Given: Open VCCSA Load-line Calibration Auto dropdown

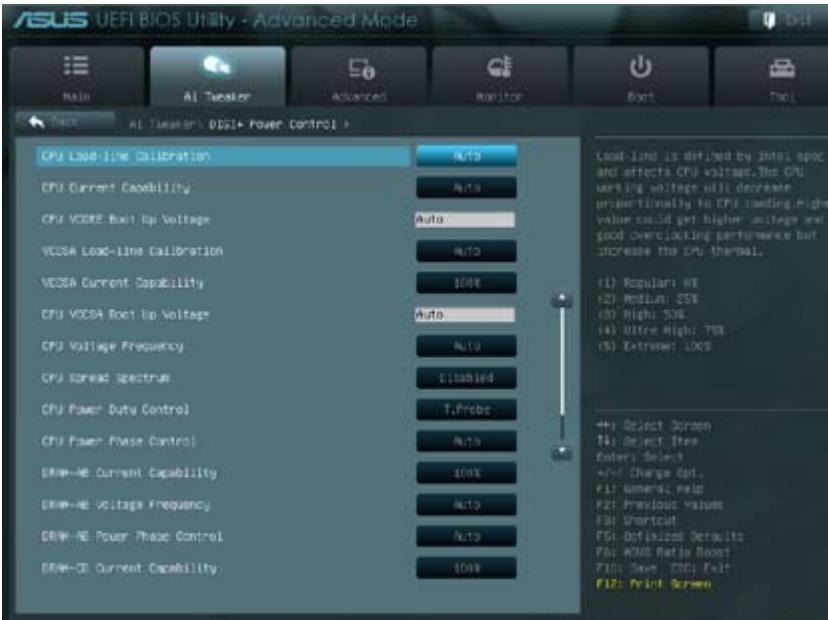Looking at the screenshot, I should coord(466,251).
